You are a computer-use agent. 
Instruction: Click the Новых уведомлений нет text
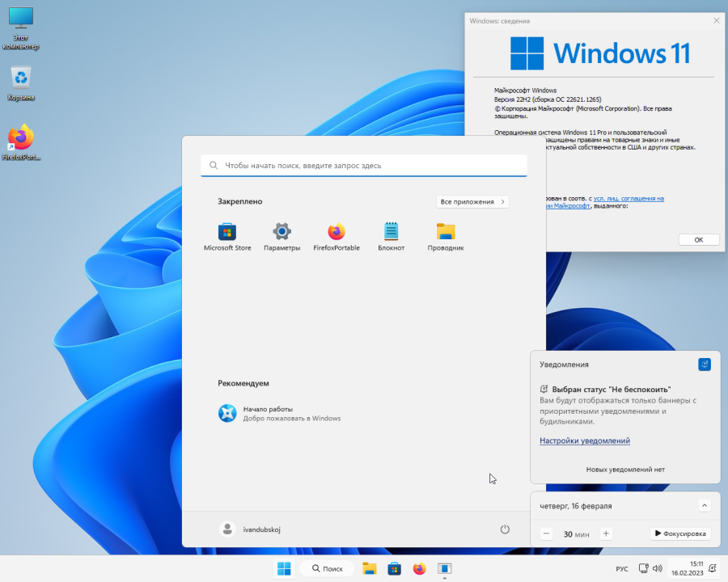(x=625, y=470)
